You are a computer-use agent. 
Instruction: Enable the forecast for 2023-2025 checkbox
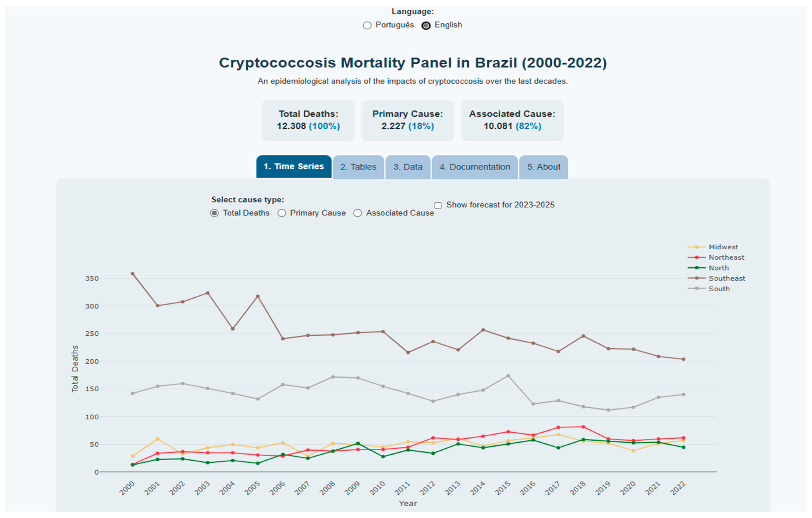point(438,205)
